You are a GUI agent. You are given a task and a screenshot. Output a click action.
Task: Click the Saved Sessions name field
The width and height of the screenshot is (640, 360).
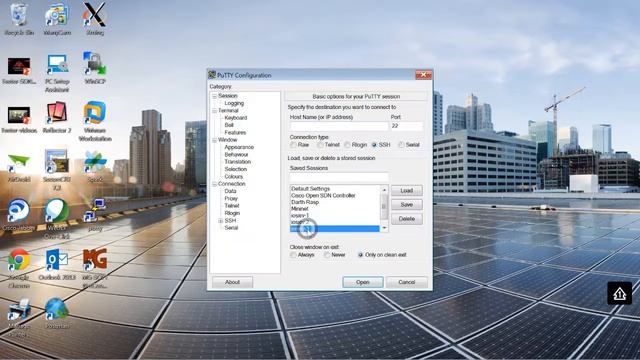click(x=339, y=177)
